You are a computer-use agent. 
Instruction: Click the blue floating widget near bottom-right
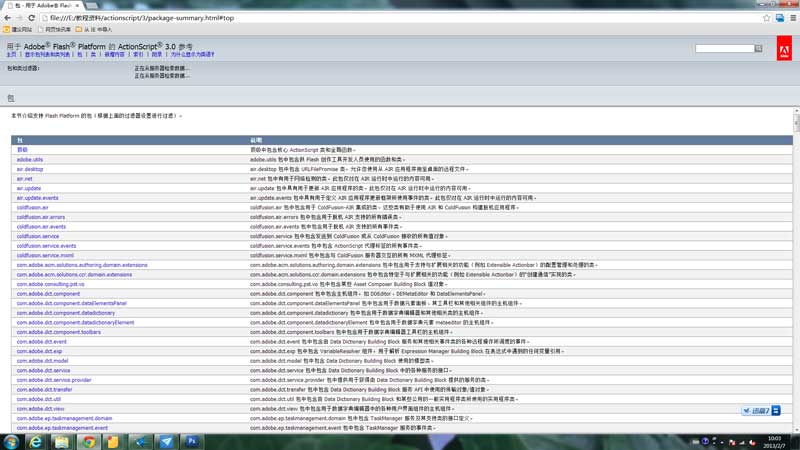[x=761, y=411]
